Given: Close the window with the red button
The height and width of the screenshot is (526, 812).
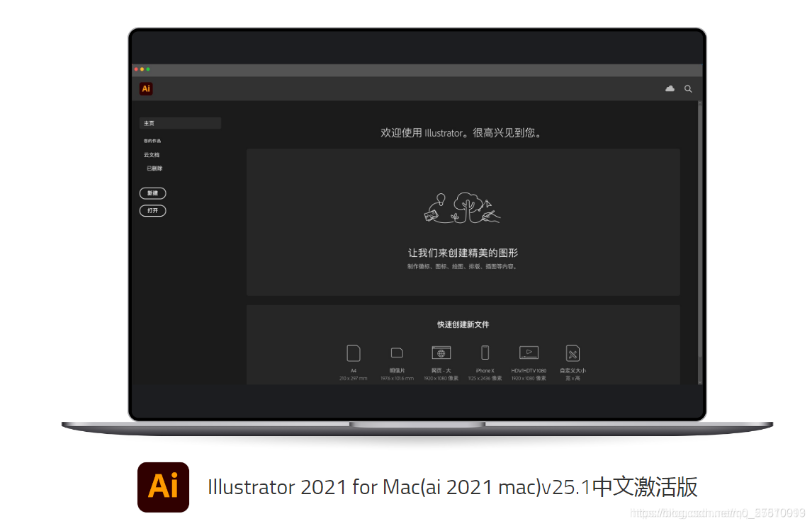Looking at the screenshot, I should point(136,69).
